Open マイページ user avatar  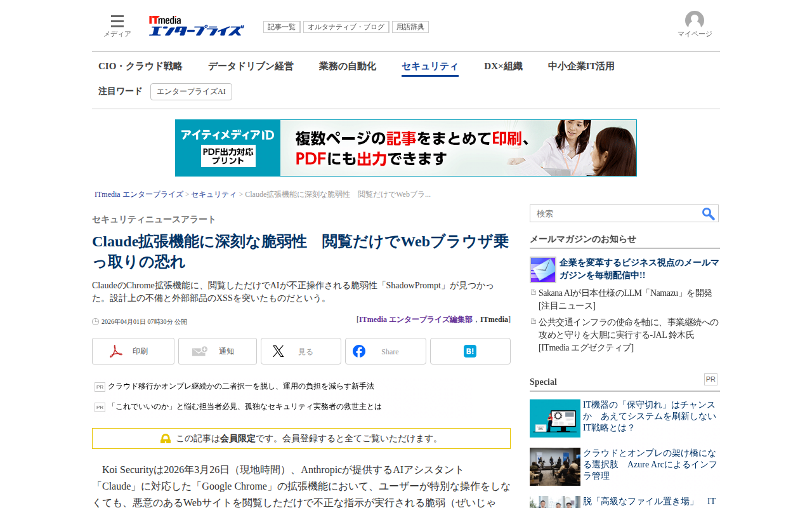695,25
